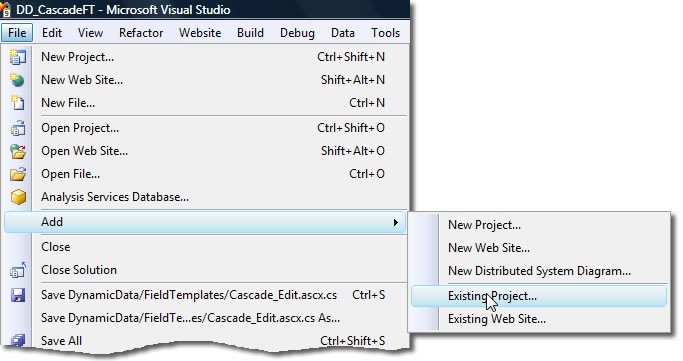683x361 pixels.
Task: Open the Edit menu
Action: 52,33
